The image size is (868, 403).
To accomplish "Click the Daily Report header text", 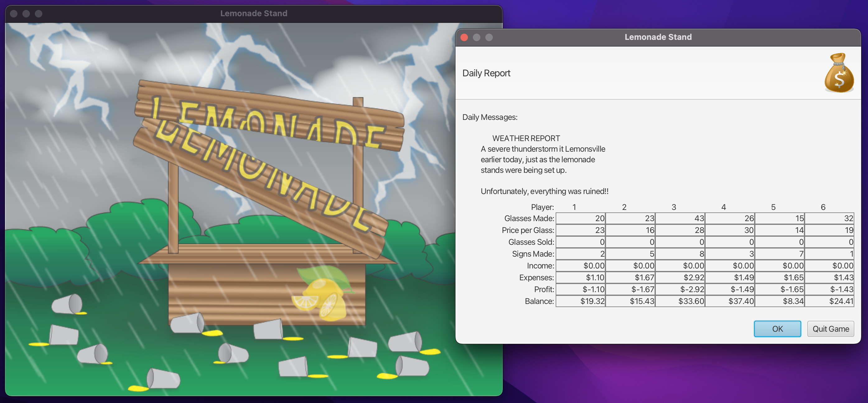I will click(x=486, y=73).
